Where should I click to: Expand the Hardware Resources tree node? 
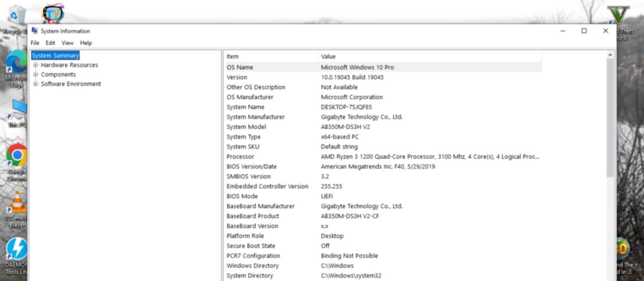click(35, 65)
